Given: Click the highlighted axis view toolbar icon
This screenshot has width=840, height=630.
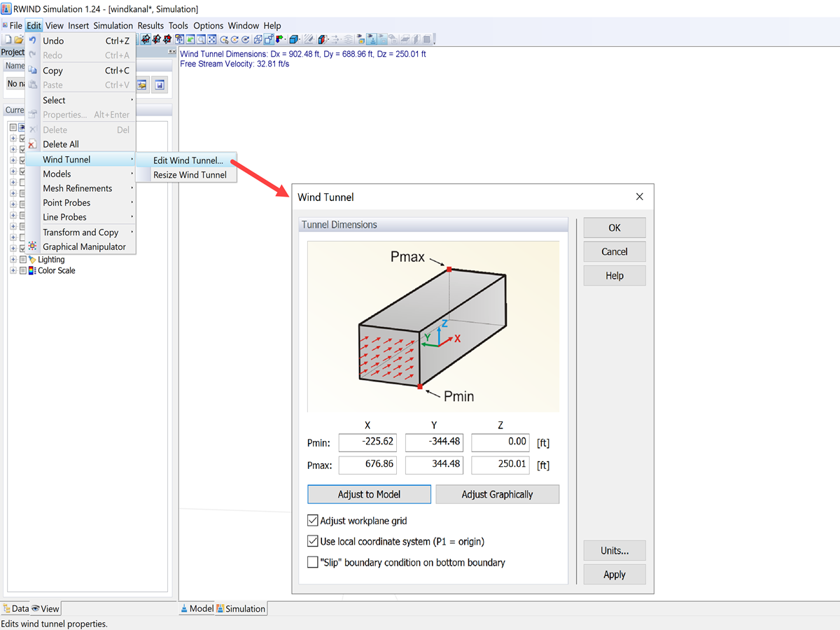Looking at the screenshot, I should coord(146,39).
